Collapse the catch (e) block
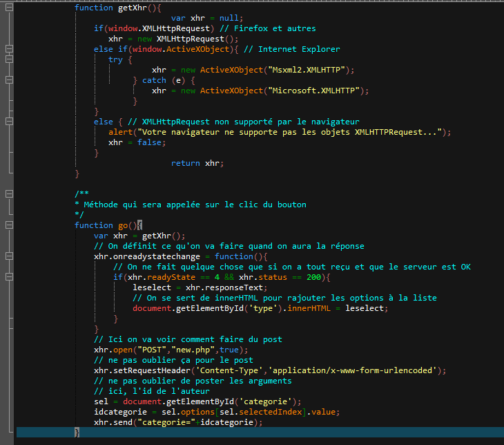This screenshot has height=445, width=504. pyautogui.click(x=8, y=80)
